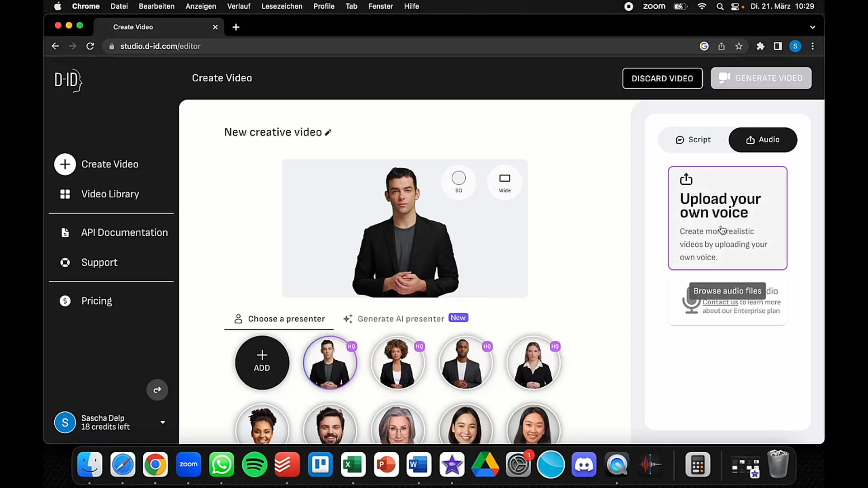Click the Generate Video button
Image resolution: width=868 pixels, height=488 pixels.
tap(761, 78)
